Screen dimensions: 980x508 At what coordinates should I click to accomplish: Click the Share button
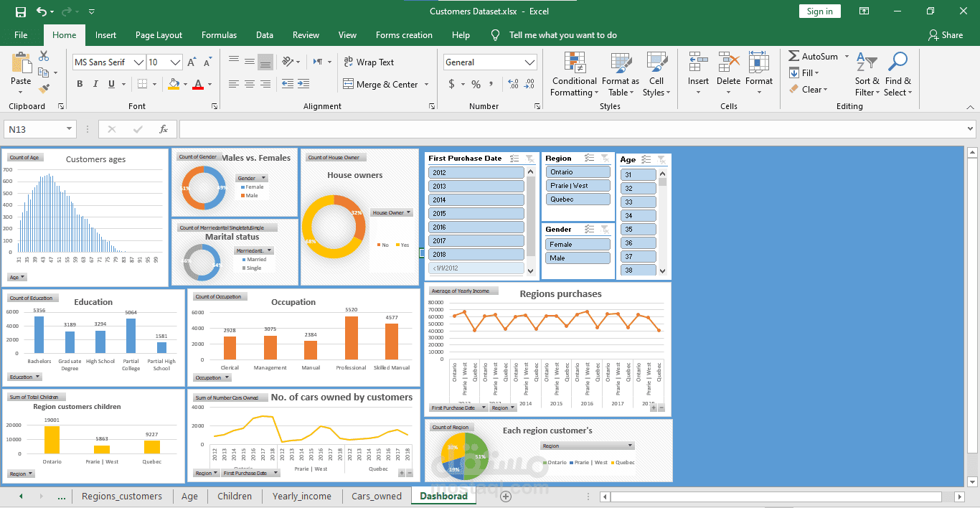[x=945, y=35]
